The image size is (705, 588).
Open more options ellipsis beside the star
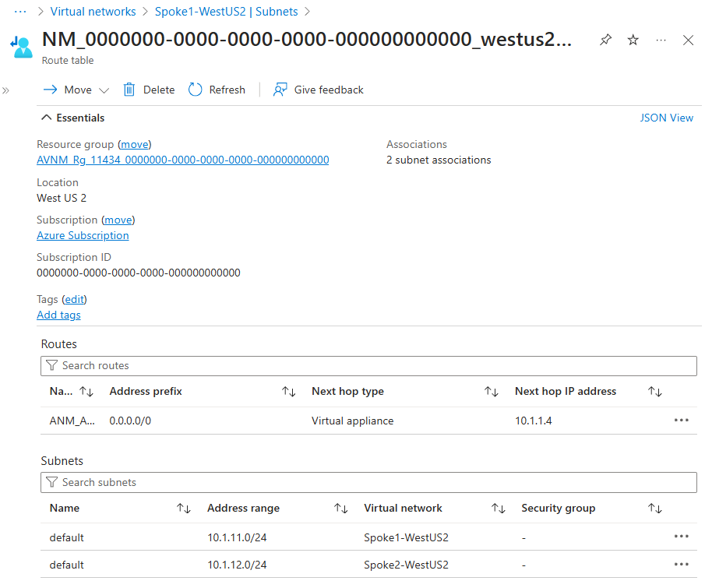(661, 40)
